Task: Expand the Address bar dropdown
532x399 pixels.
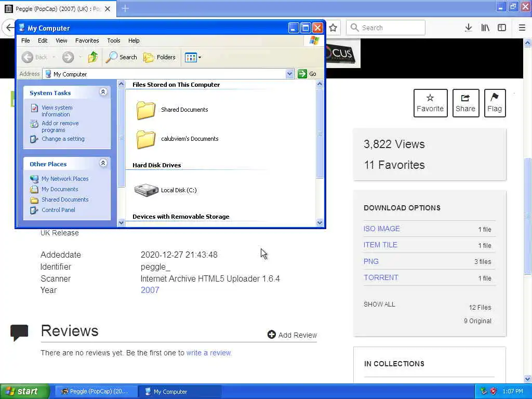Action: click(289, 74)
